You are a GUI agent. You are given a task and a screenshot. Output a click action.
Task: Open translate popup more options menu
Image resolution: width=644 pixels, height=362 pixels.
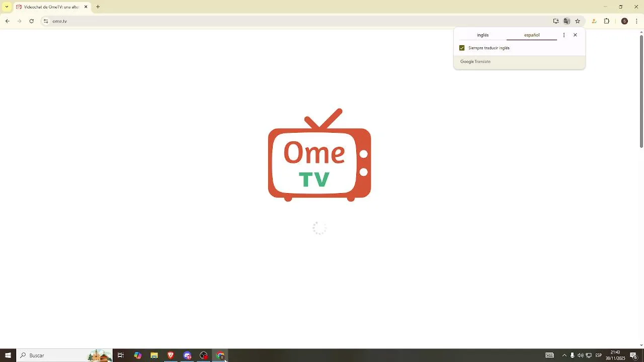pyautogui.click(x=564, y=35)
